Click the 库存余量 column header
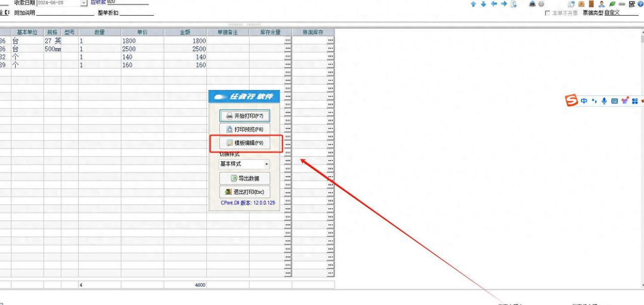 click(271, 32)
